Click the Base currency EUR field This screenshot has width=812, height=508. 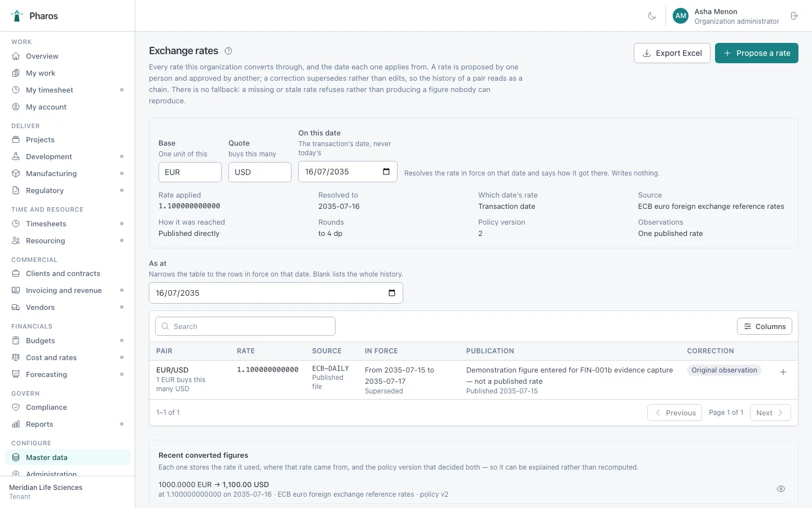click(x=190, y=172)
